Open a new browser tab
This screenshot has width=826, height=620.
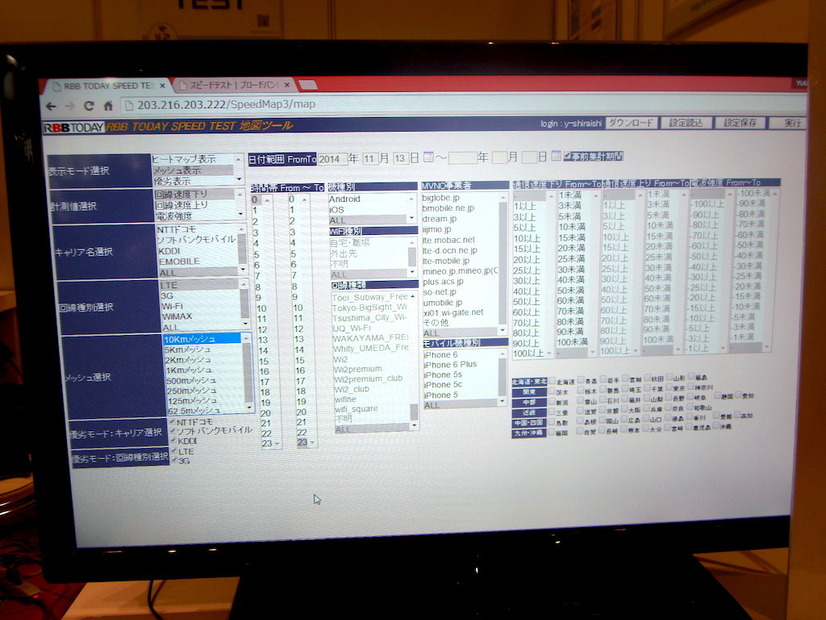coord(308,85)
